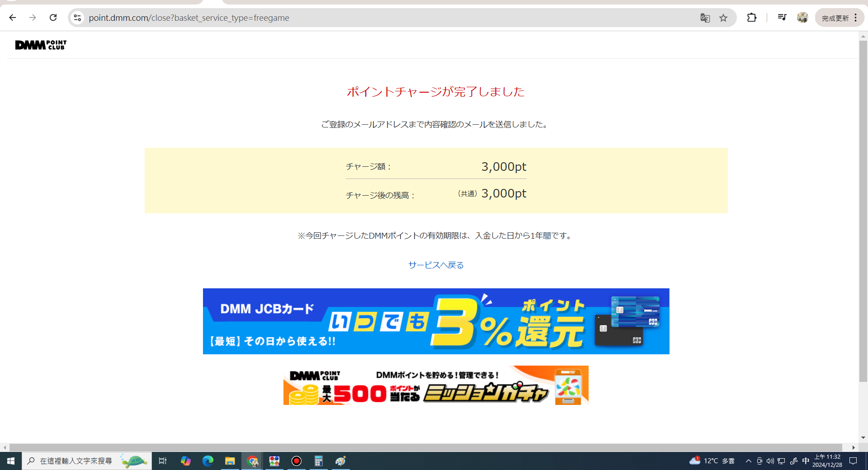Click the Meet Now camera tray icon
This screenshot has width=868, height=470.
tap(759, 461)
